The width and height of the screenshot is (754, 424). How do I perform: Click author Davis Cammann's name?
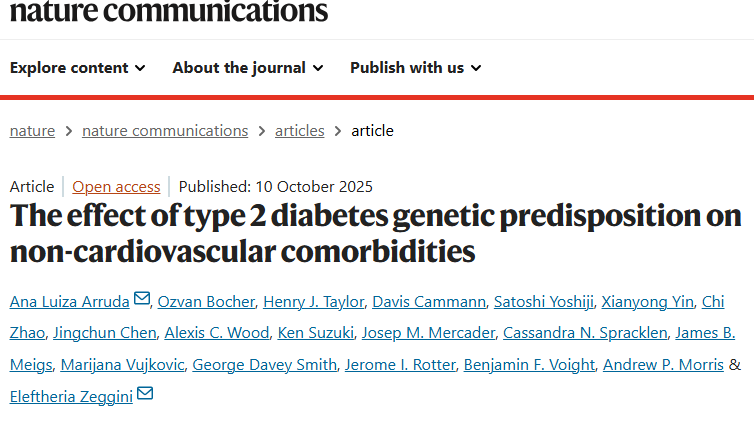[431, 301]
